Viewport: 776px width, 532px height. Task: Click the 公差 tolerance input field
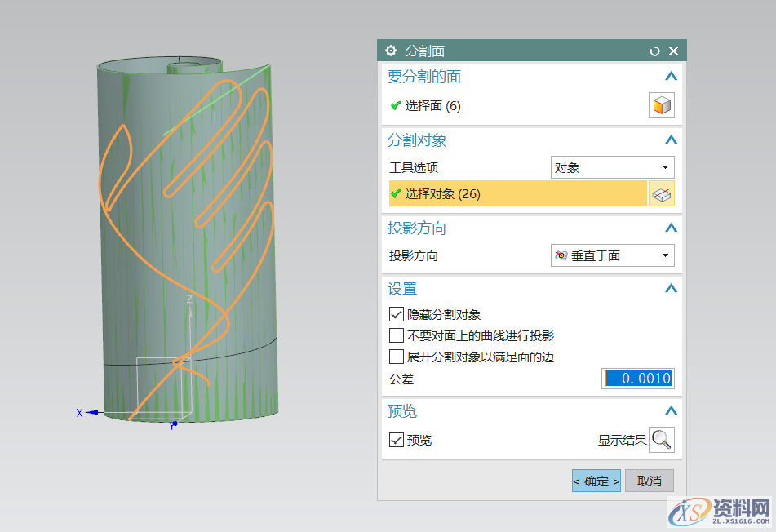(638, 379)
